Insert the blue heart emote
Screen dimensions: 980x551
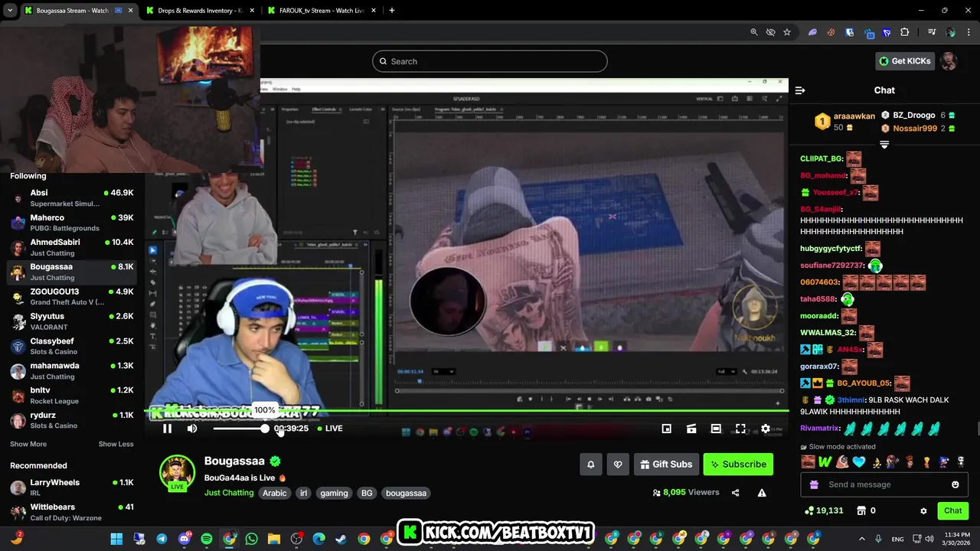tap(859, 461)
